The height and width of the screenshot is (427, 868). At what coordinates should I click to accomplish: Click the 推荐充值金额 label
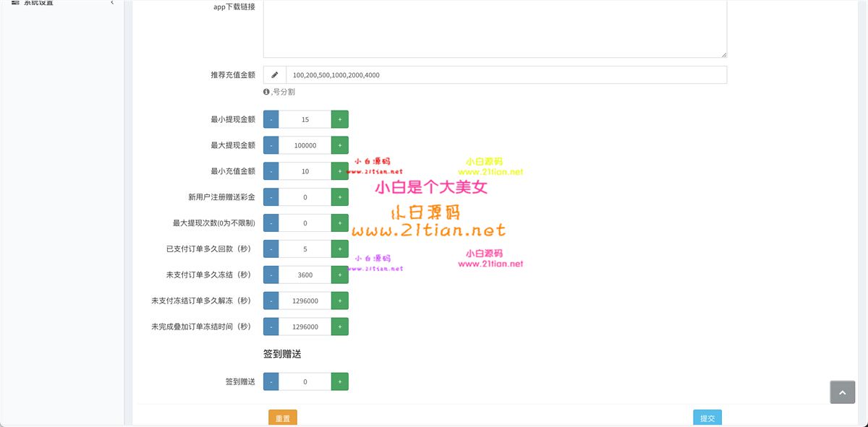click(233, 75)
